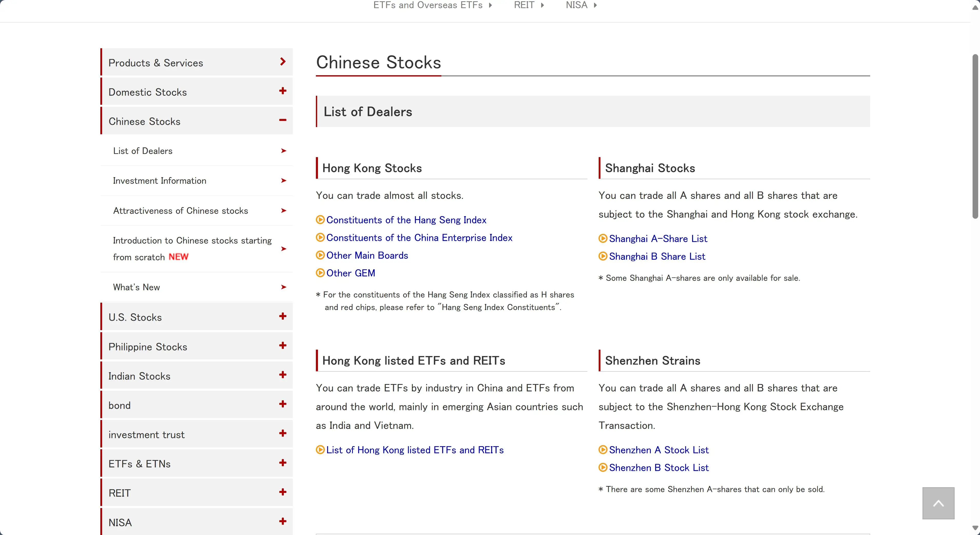Expand the Philippine Stocks plus sign
The width and height of the screenshot is (980, 535).
coord(283,345)
